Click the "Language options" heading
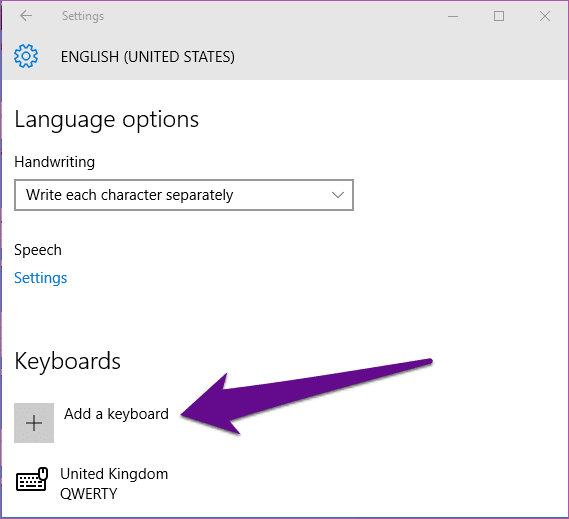The height and width of the screenshot is (519, 569). (x=107, y=120)
